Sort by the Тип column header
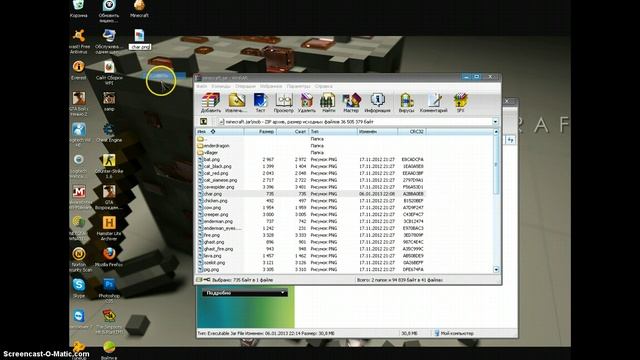Screen dimensions: 640x360 (x=333, y=132)
